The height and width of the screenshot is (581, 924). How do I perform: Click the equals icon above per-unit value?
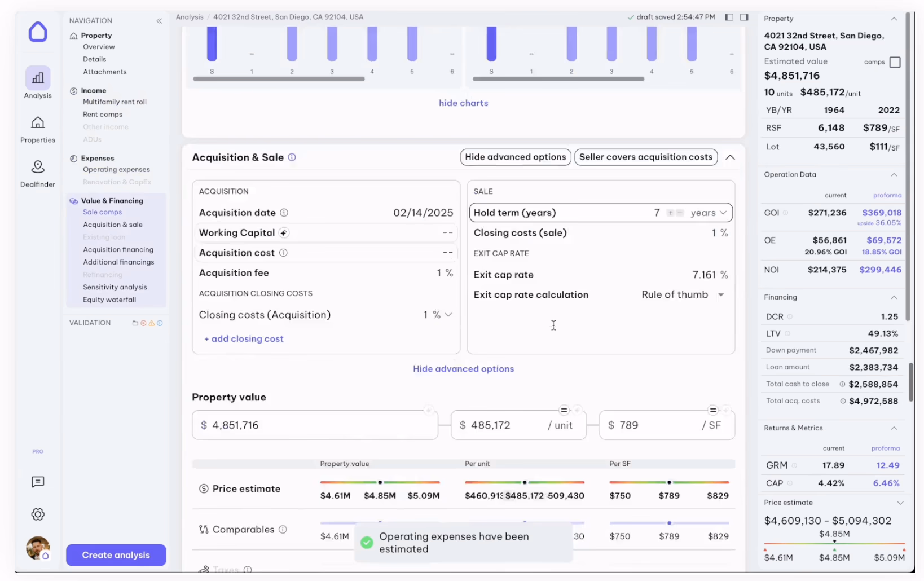pos(564,410)
